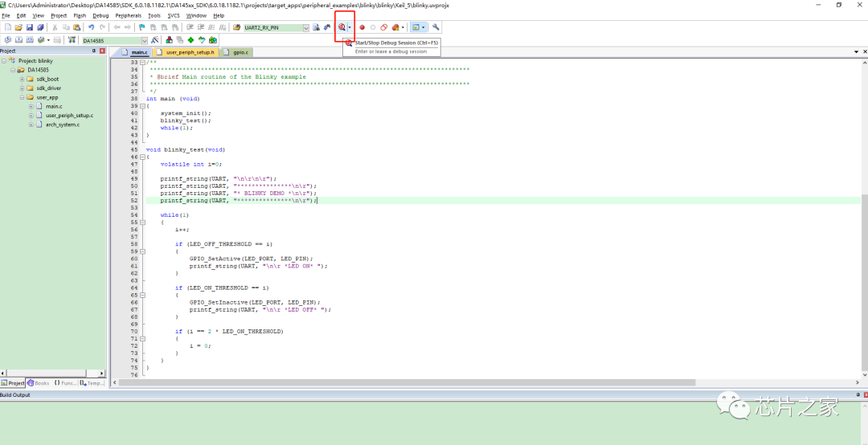Click the Project panel scroll right arrow
This screenshot has width=868, height=445.
coord(102,374)
